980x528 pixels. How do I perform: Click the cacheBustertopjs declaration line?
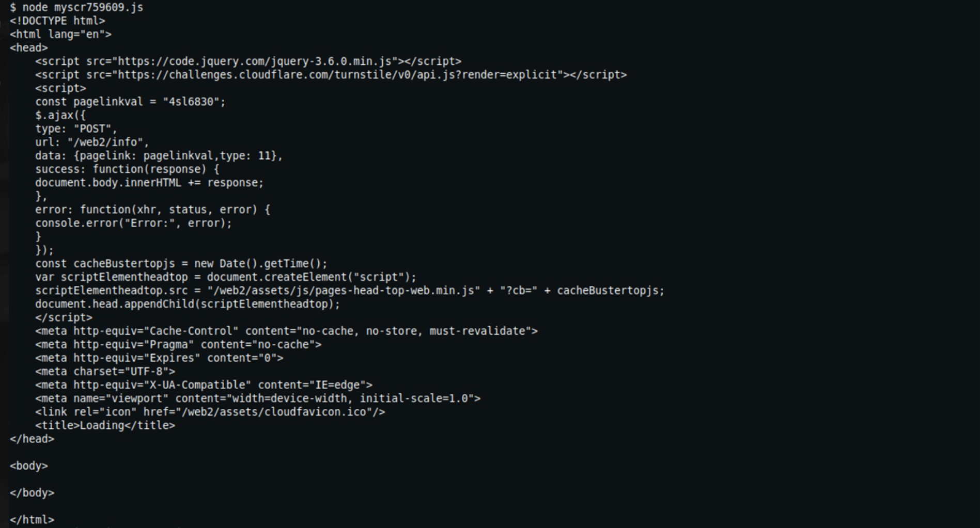(181, 264)
